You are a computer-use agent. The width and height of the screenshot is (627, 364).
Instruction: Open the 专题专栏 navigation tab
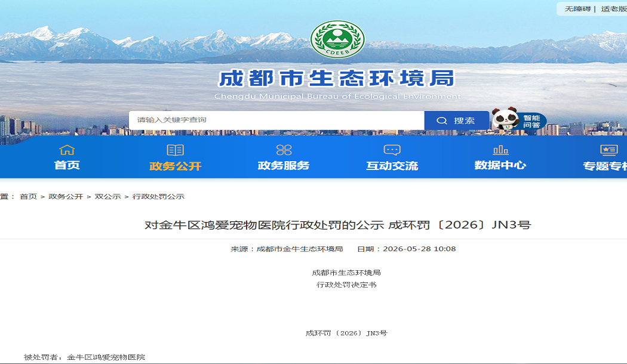pyautogui.click(x=604, y=166)
